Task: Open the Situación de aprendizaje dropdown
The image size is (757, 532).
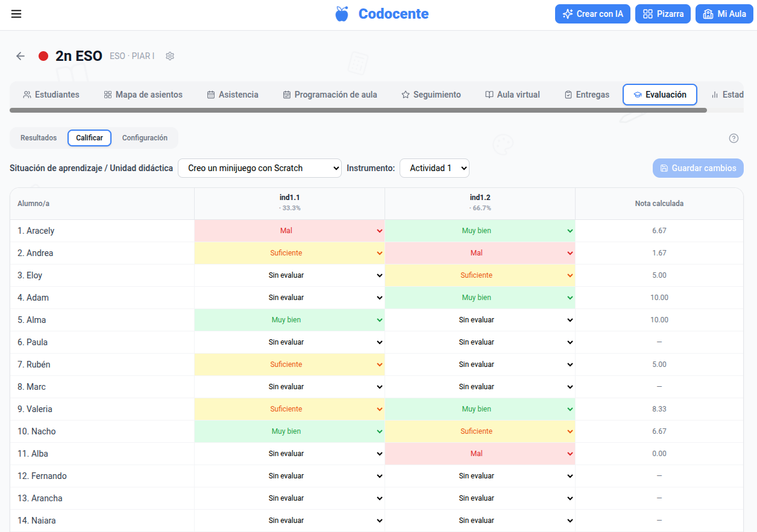Action: (260, 168)
